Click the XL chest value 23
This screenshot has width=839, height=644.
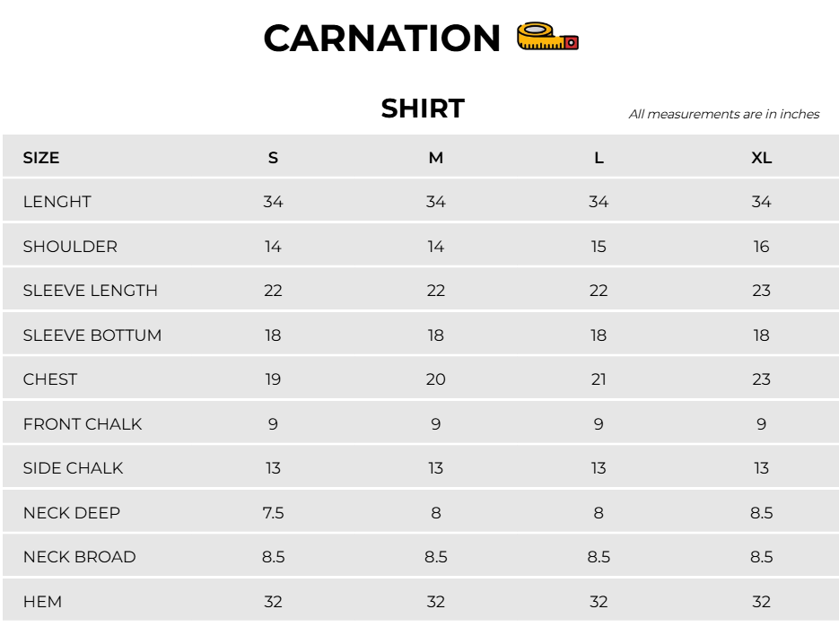[x=761, y=379]
